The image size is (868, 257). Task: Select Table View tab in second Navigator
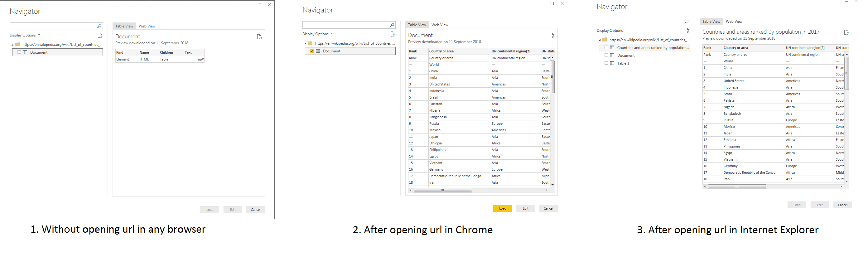(x=417, y=25)
